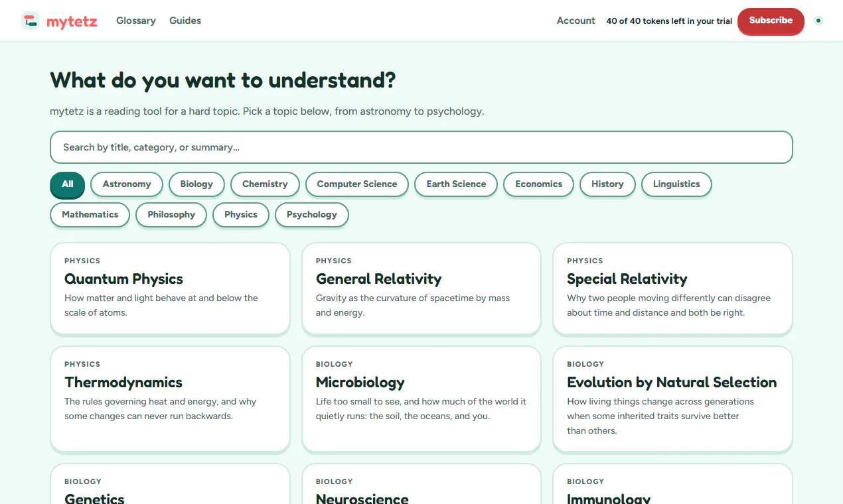Open the Glossary page

pyautogui.click(x=136, y=21)
